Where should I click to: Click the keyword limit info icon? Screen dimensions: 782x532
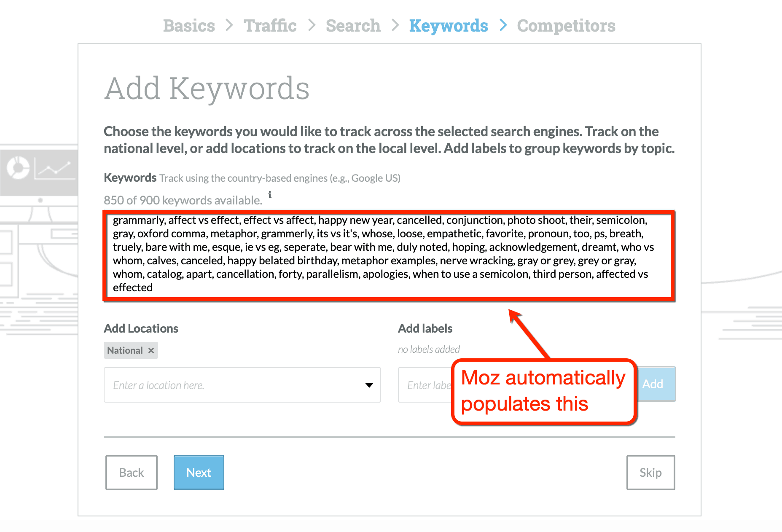[270, 195]
